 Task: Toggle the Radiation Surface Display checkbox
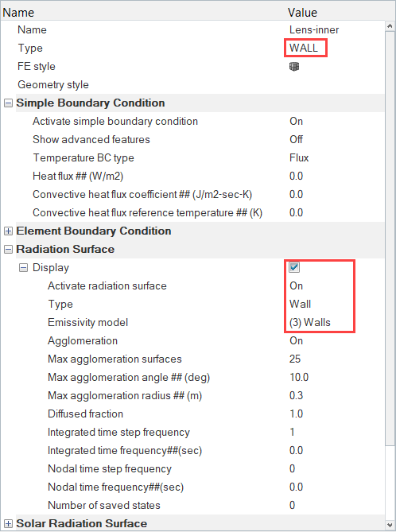[x=294, y=267]
